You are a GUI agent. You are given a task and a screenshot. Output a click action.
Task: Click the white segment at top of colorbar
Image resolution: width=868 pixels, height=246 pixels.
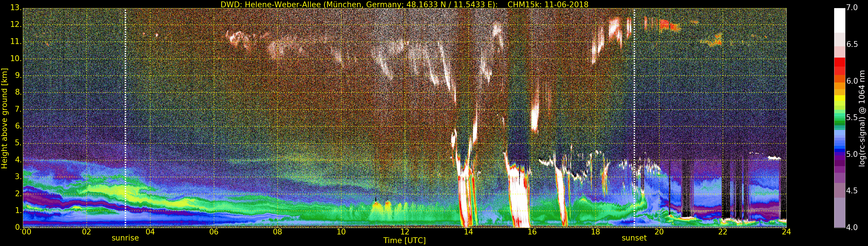[x=839, y=20]
